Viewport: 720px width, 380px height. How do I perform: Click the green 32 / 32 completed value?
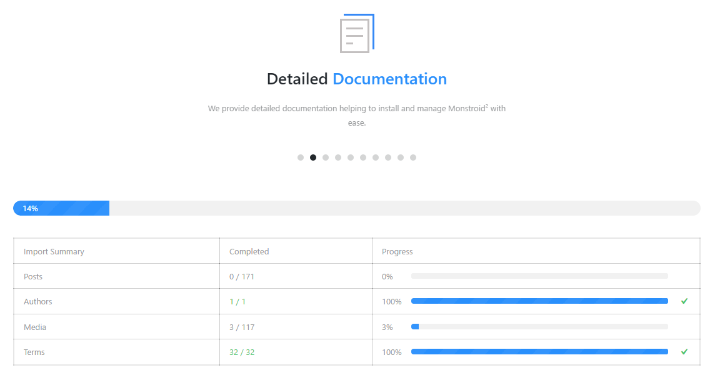coord(242,352)
